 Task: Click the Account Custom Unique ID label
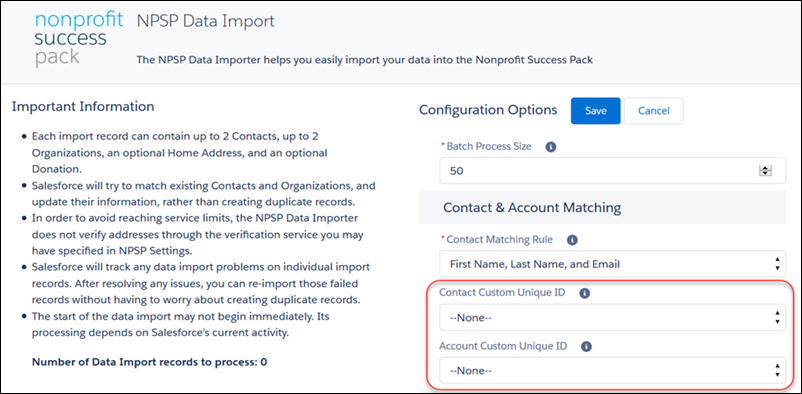coord(503,346)
